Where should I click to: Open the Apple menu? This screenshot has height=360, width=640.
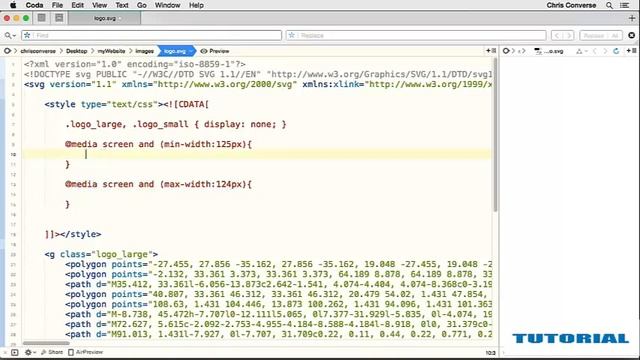13,5
